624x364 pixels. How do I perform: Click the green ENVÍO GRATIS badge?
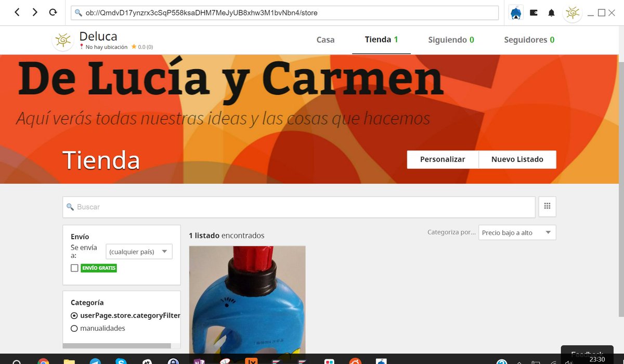click(x=99, y=268)
